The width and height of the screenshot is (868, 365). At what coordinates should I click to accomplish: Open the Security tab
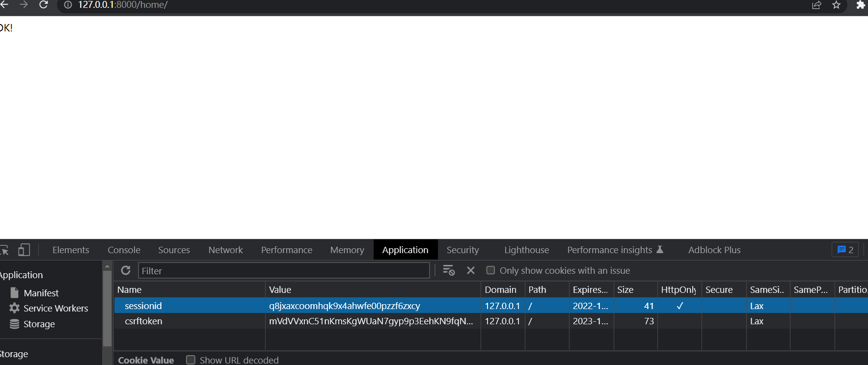(x=462, y=250)
